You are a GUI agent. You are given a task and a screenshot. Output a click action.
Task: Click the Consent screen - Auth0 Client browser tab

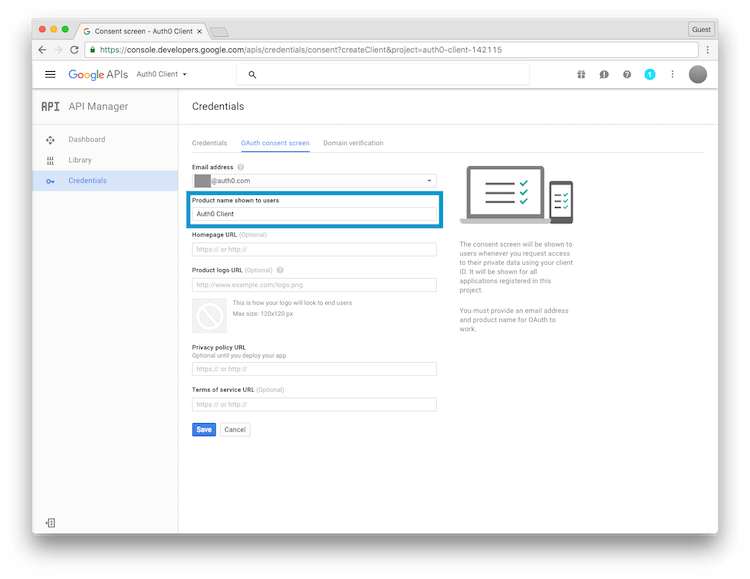coord(143,31)
